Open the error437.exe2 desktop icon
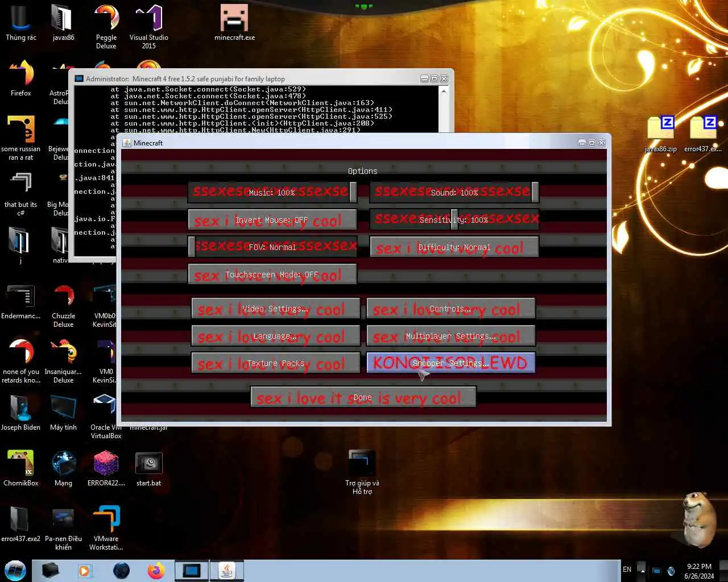 20,524
